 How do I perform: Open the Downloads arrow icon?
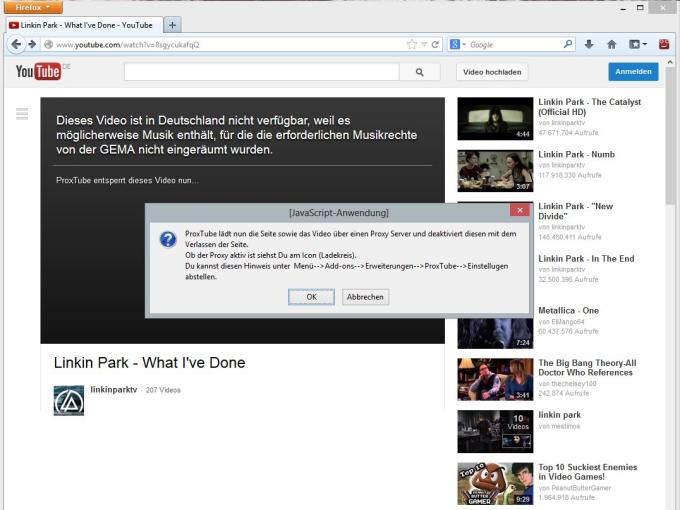point(589,44)
